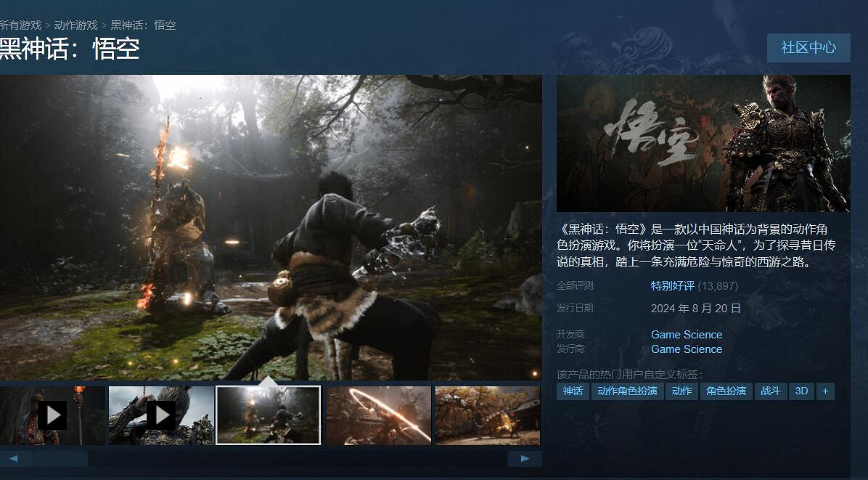The height and width of the screenshot is (480, 868).
Task: Select the autumn temple battle screenshot thumbnail
Action: click(487, 415)
